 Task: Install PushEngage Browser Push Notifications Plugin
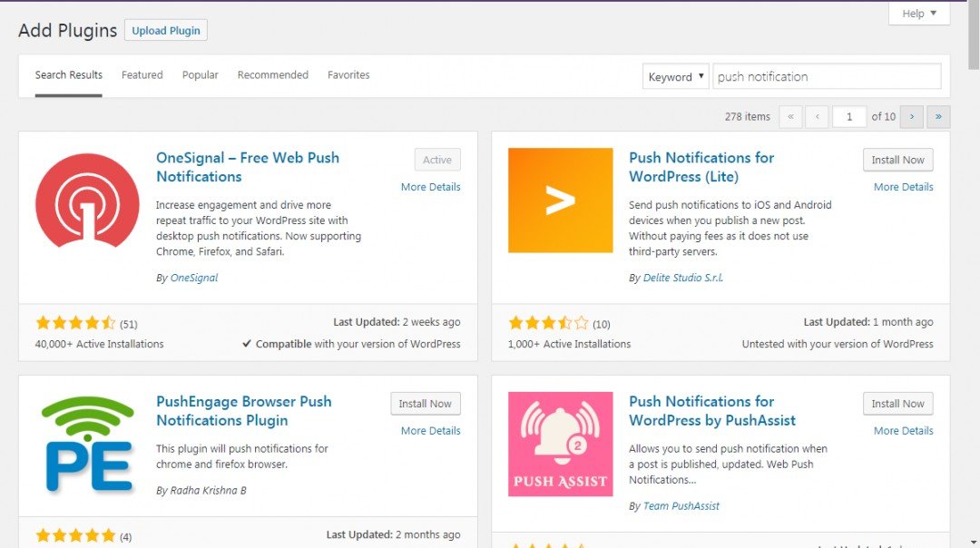tap(426, 403)
